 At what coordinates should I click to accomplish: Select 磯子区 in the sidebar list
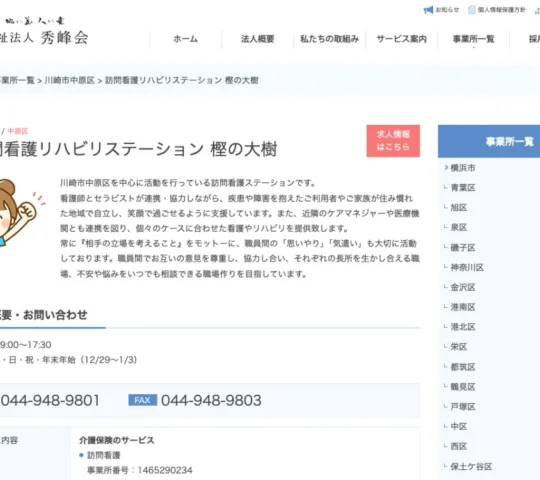click(463, 248)
